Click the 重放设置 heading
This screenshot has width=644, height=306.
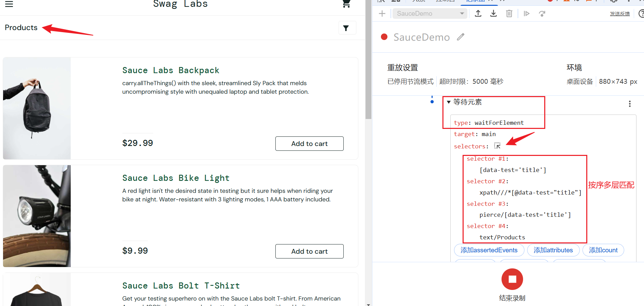[x=402, y=68]
